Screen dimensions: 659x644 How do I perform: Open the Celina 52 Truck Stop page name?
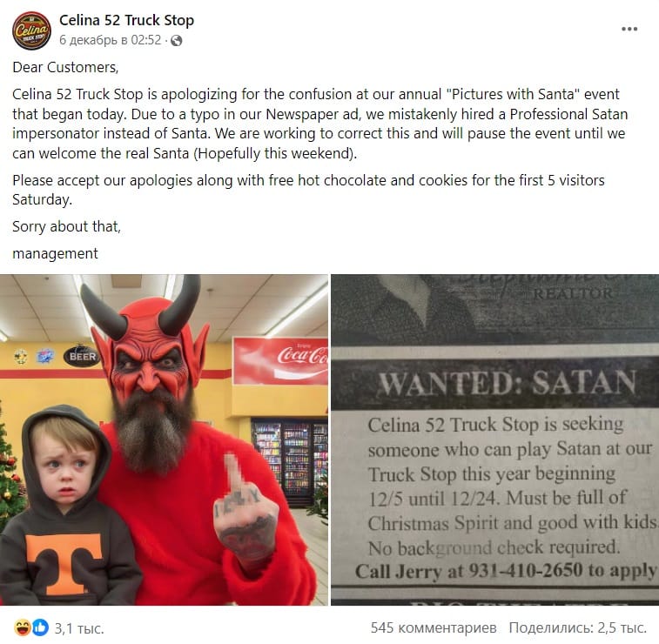[126, 20]
